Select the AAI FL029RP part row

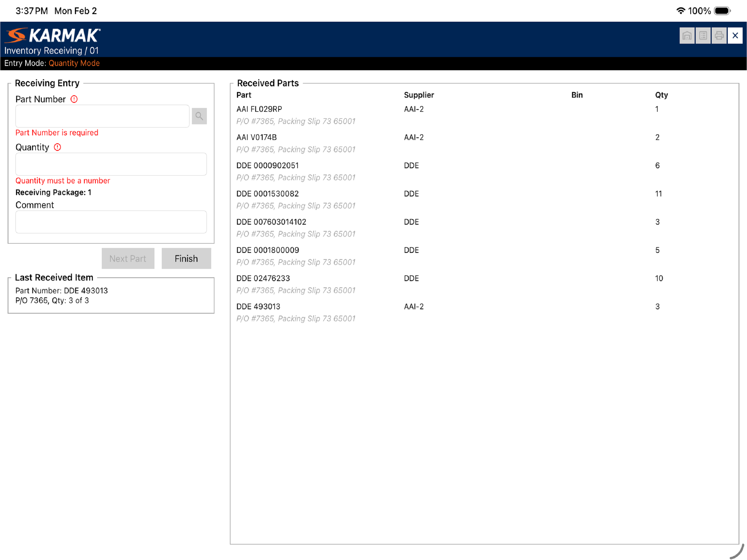click(x=484, y=115)
